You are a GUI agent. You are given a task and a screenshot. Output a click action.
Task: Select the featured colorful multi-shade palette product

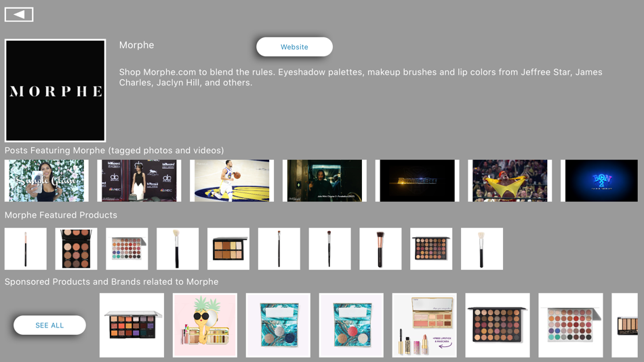coord(127,249)
